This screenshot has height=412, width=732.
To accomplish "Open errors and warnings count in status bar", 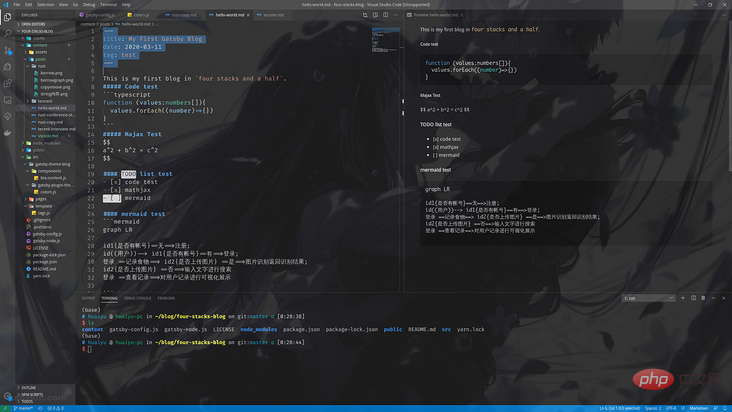I will tap(56, 408).
